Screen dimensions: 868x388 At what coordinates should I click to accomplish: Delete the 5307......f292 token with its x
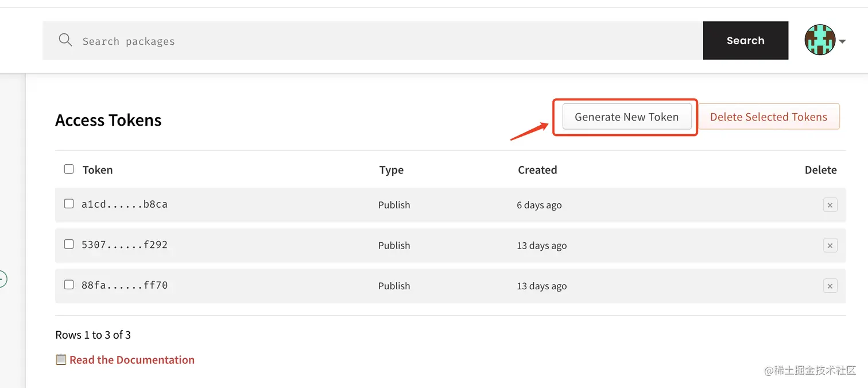point(830,246)
